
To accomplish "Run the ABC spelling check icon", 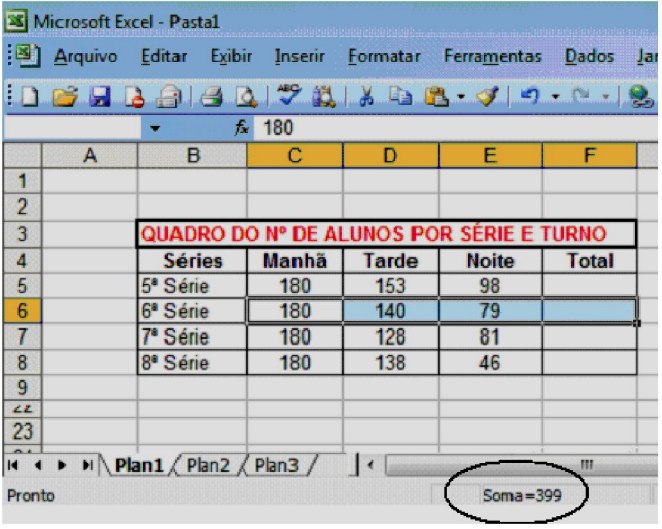I will coord(288,95).
